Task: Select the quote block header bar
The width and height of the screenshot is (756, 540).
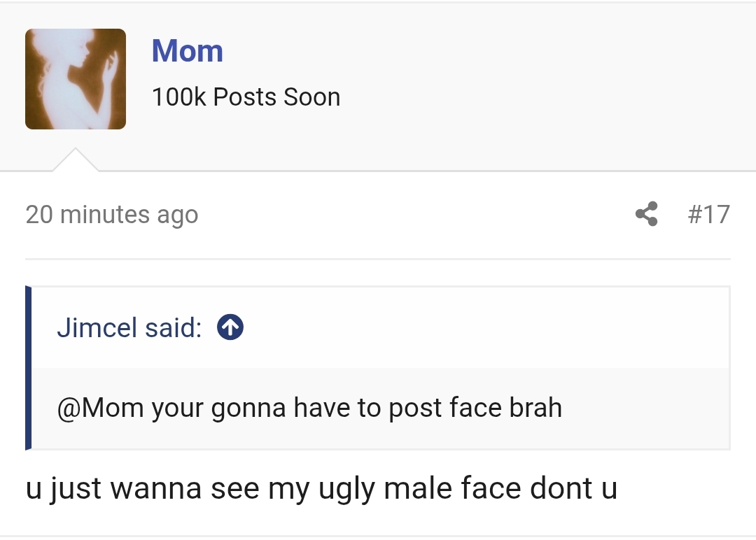Action: click(378, 327)
